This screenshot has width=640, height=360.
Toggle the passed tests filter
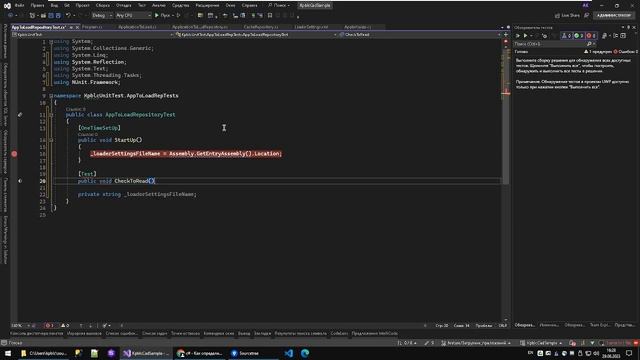579,36
